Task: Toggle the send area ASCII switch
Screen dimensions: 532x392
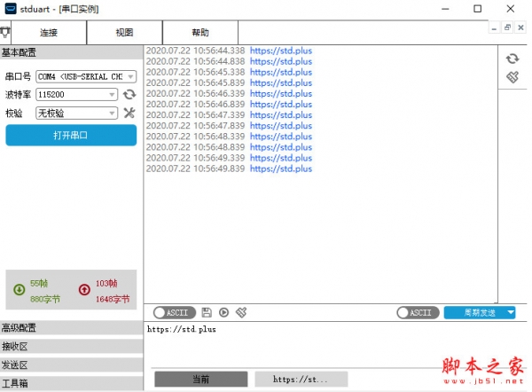Action: tap(418, 312)
